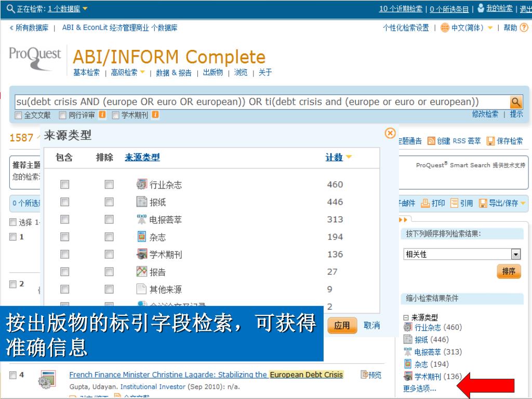
Task: Click the 报告 report chart icon in dialog
Action: pos(141,271)
